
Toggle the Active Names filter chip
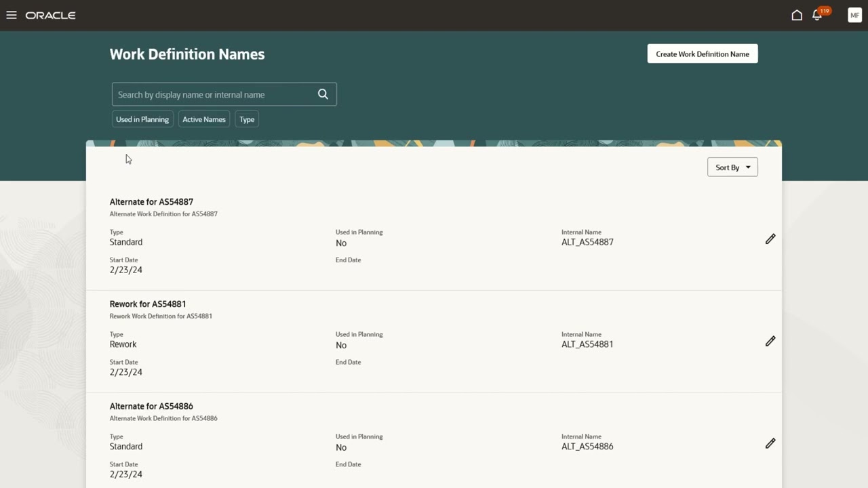point(204,119)
